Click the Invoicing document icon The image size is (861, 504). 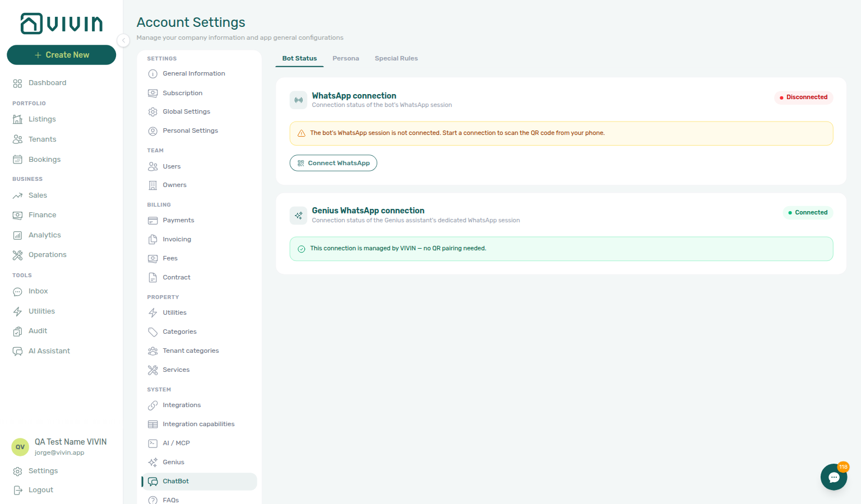tap(152, 240)
